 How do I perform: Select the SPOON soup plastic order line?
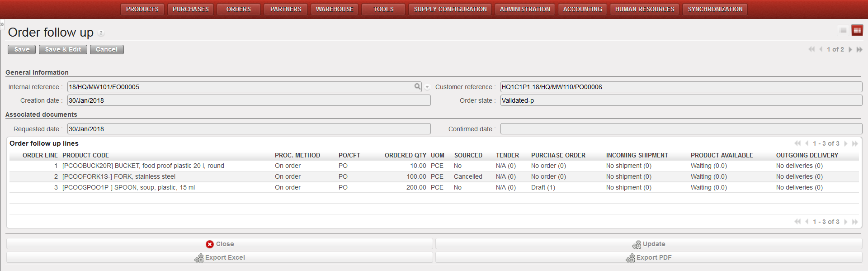128,187
